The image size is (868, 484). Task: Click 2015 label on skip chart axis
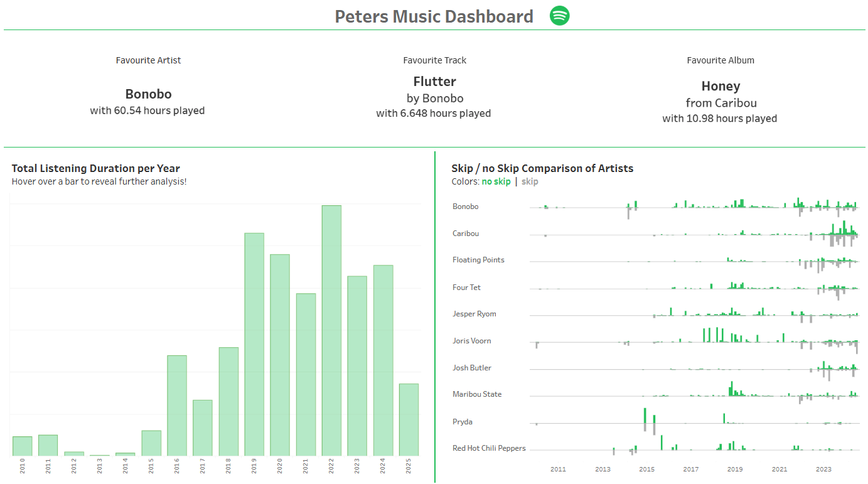[646, 469]
